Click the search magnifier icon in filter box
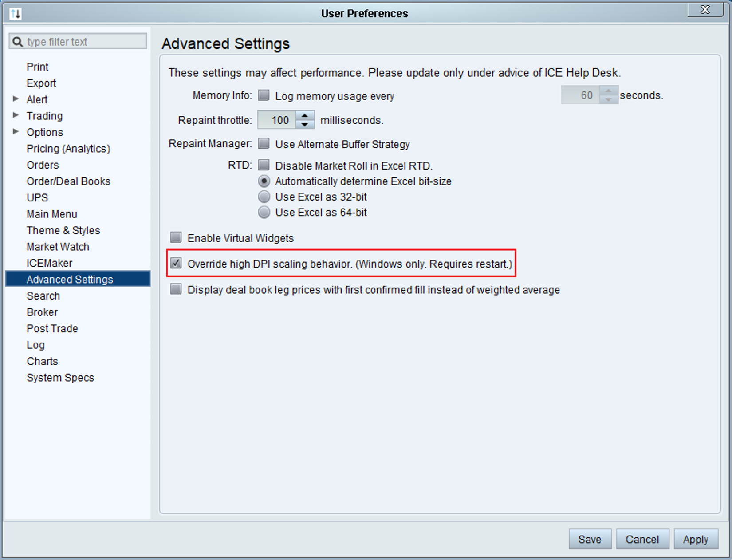 (17, 42)
